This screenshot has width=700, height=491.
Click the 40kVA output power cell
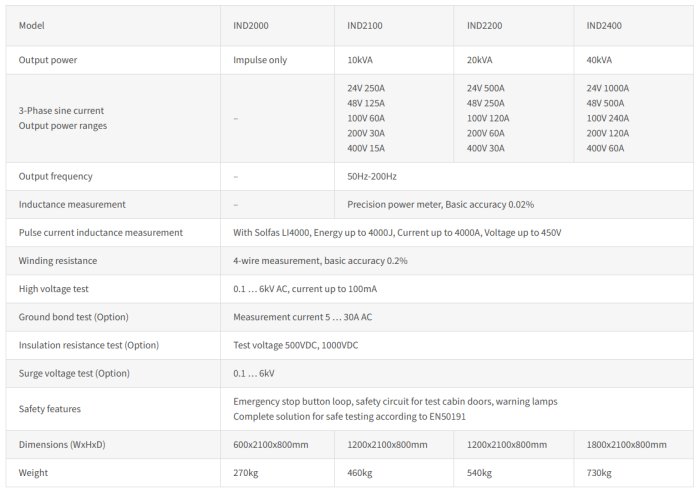600,60
